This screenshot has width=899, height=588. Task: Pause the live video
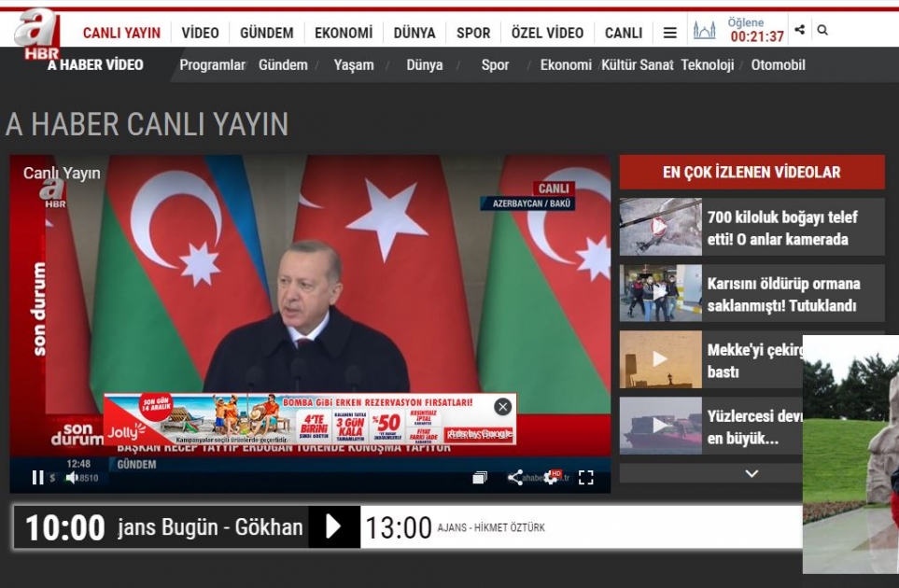coord(38,477)
